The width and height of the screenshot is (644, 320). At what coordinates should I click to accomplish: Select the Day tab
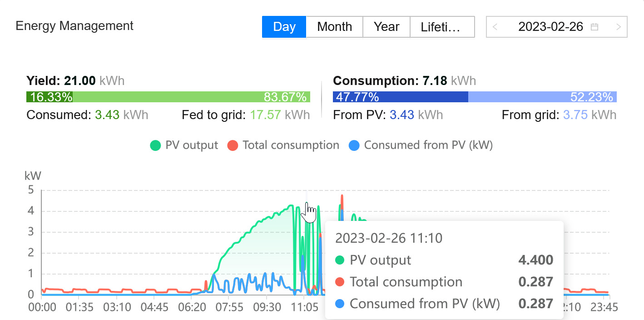pos(284,27)
